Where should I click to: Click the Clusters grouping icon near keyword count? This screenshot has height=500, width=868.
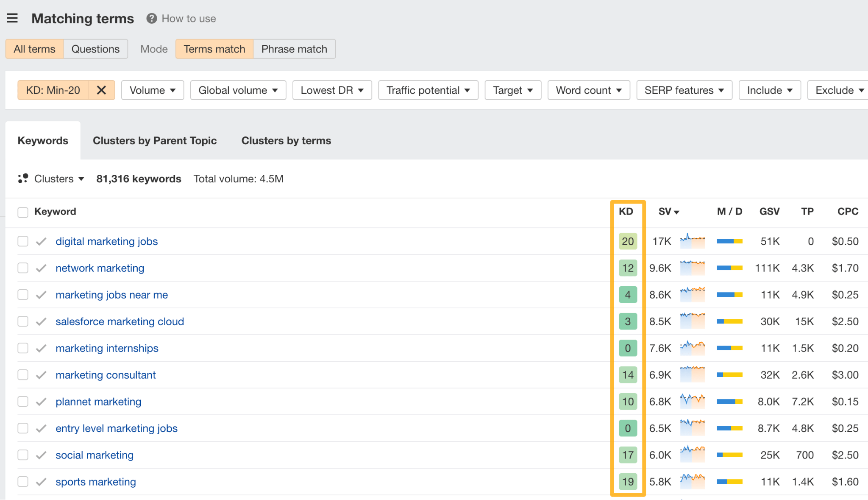click(x=23, y=179)
